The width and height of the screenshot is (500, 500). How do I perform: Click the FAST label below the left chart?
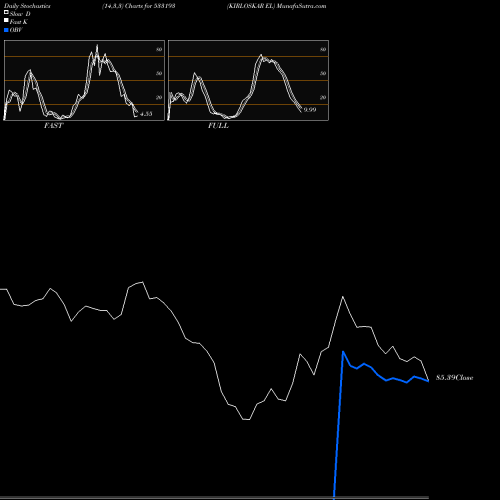click(53, 126)
